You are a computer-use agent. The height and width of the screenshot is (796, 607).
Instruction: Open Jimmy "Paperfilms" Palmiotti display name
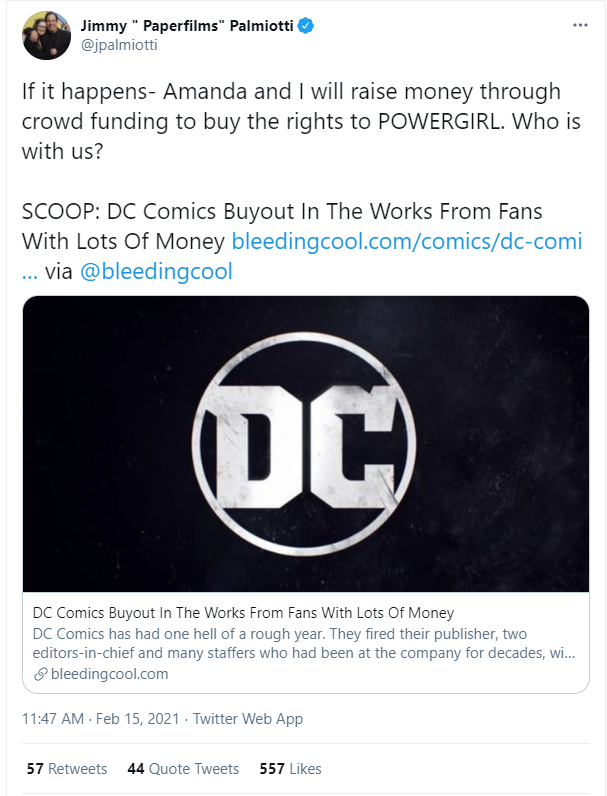(189, 26)
